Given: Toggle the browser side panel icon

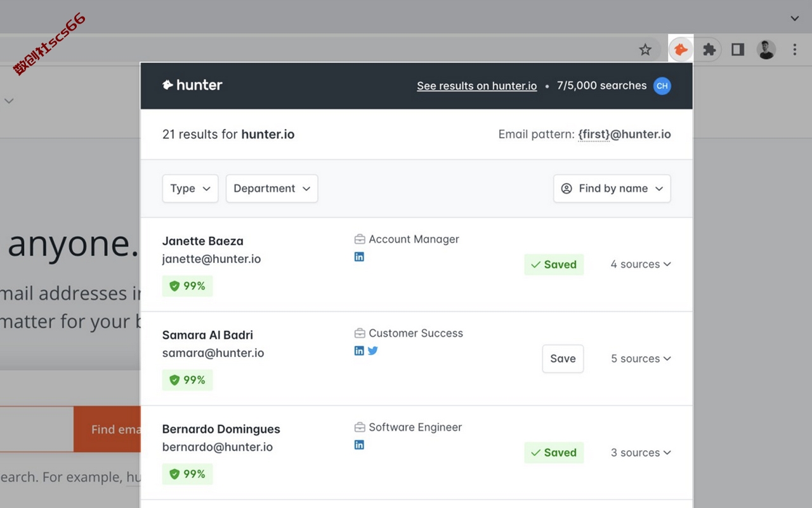Looking at the screenshot, I should pos(738,50).
